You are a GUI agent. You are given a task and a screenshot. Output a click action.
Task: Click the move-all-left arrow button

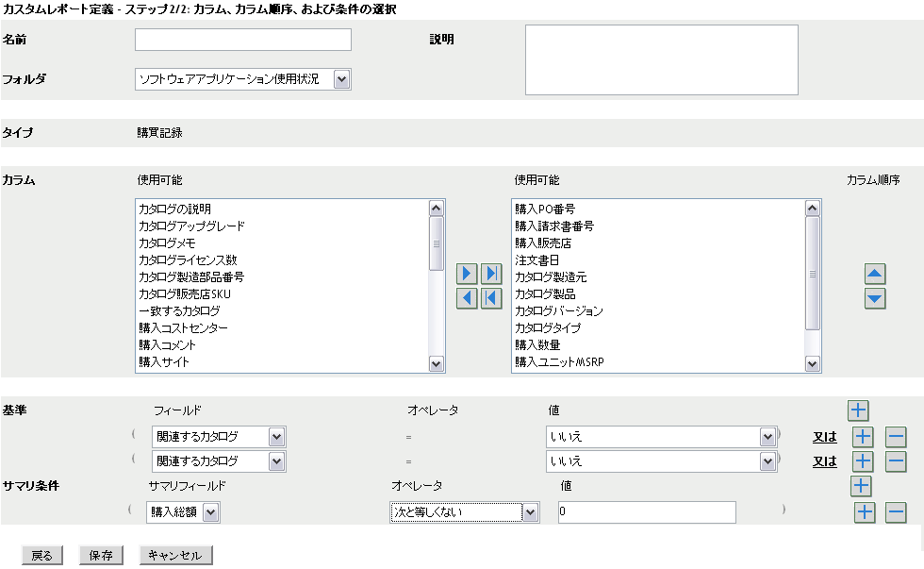[x=490, y=298]
